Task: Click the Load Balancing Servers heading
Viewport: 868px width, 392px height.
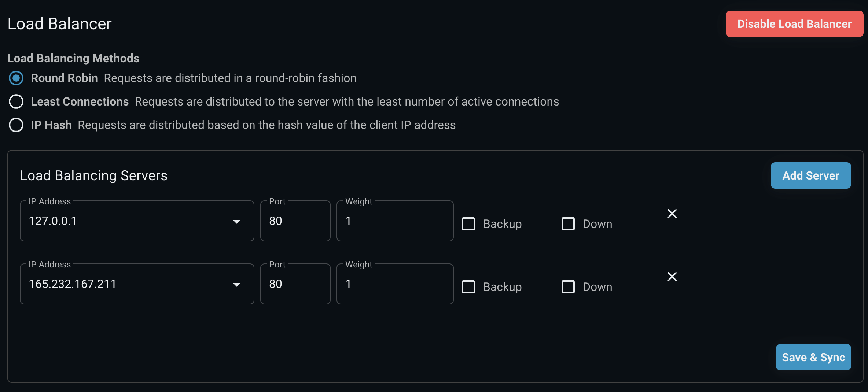Action: [x=93, y=175]
